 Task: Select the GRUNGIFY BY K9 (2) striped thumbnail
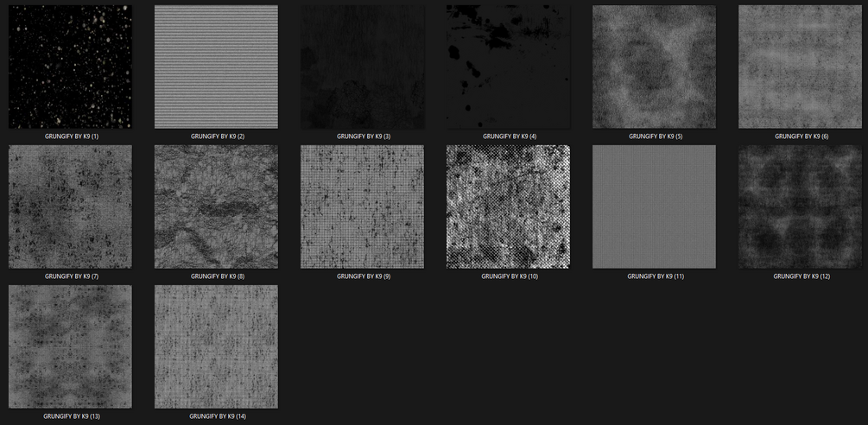217,67
